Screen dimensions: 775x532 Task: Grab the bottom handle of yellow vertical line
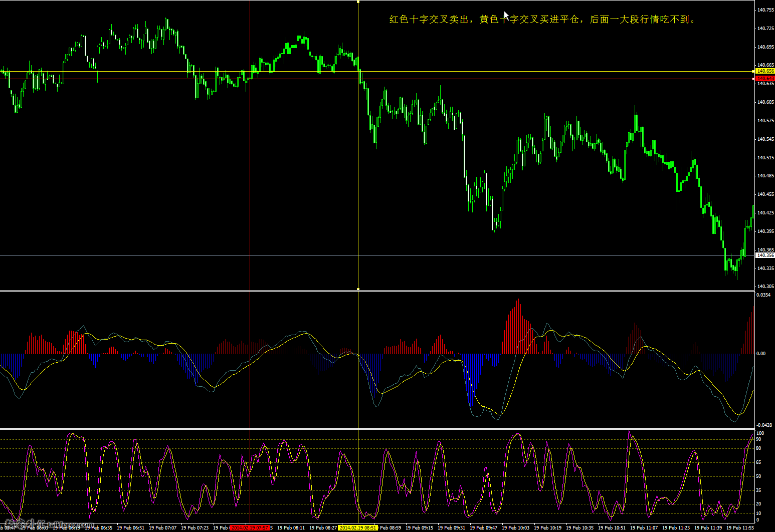tap(358, 289)
